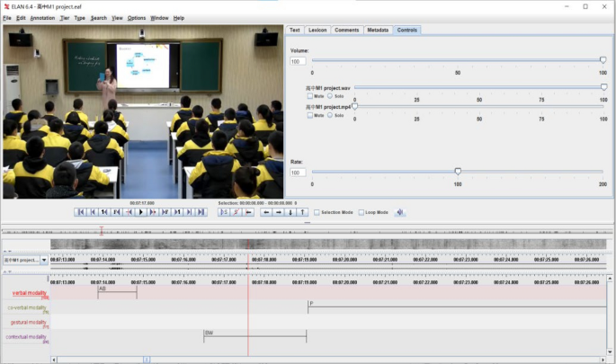Click the Play/Pause playback button
The width and height of the screenshot is (616, 364).
[141, 212]
